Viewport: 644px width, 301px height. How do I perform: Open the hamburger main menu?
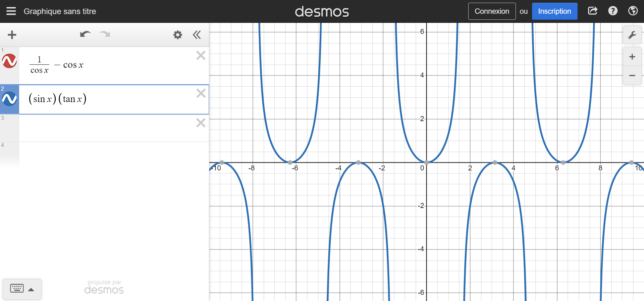click(11, 11)
